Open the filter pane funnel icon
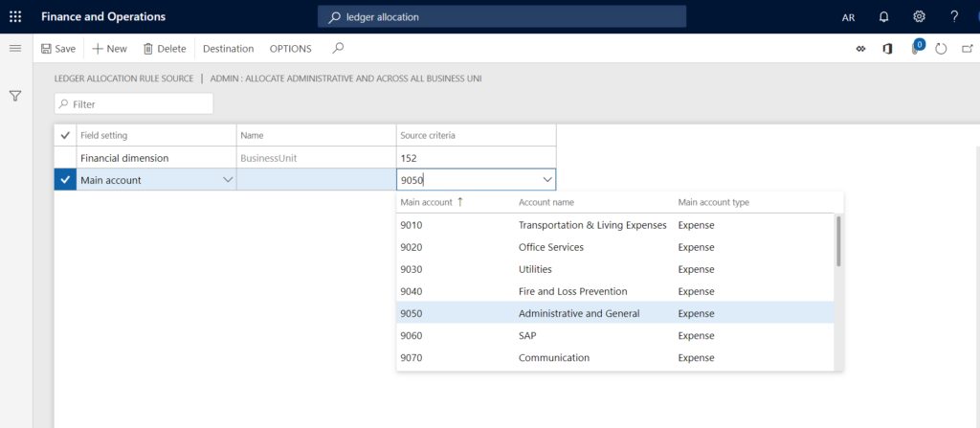The image size is (980, 428). (x=15, y=96)
